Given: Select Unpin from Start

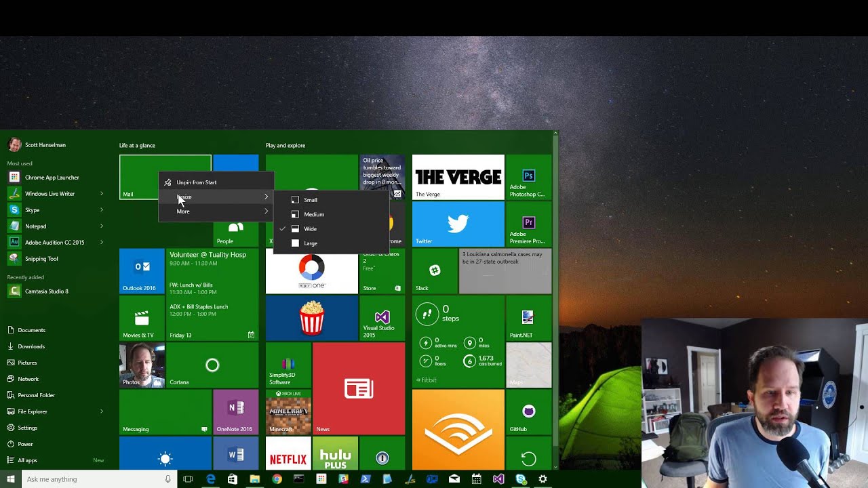Looking at the screenshot, I should [216, 182].
